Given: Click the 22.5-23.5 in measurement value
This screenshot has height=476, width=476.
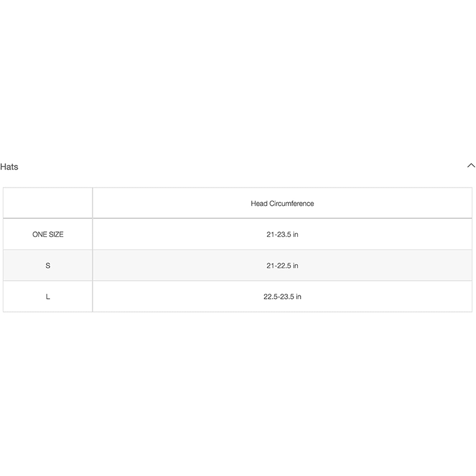Looking at the screenshot, I should pos(282,297).
